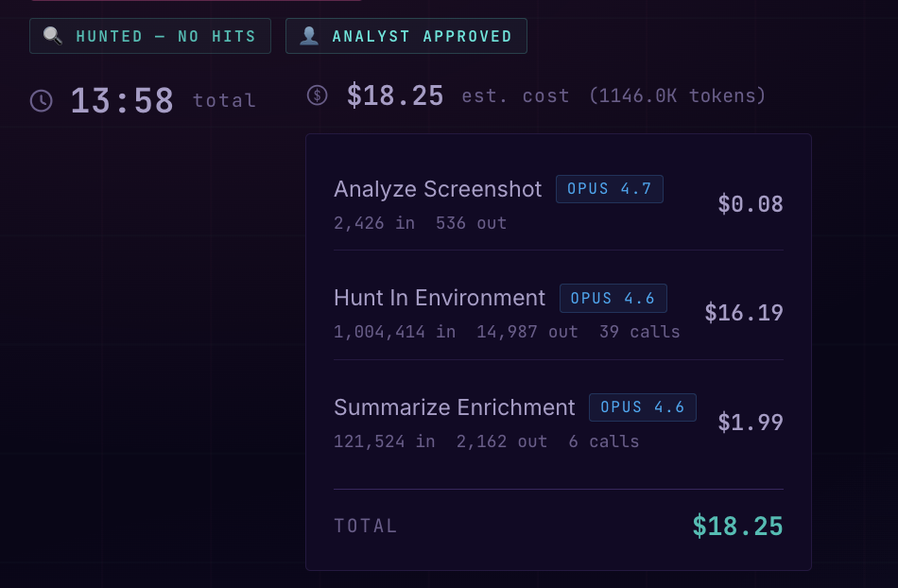Click the 121,524 in token count
898x588 pixels.
pyautogui.click(x=385, y=441)
